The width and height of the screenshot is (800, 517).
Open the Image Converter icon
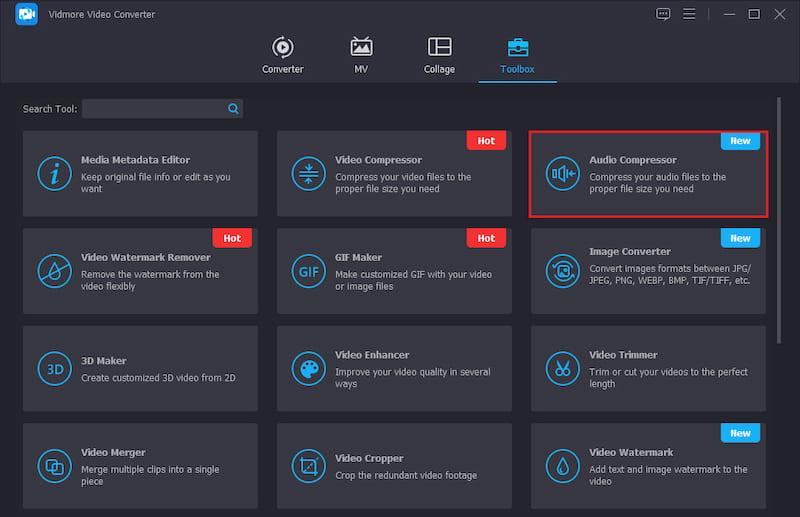coord(562,271)
